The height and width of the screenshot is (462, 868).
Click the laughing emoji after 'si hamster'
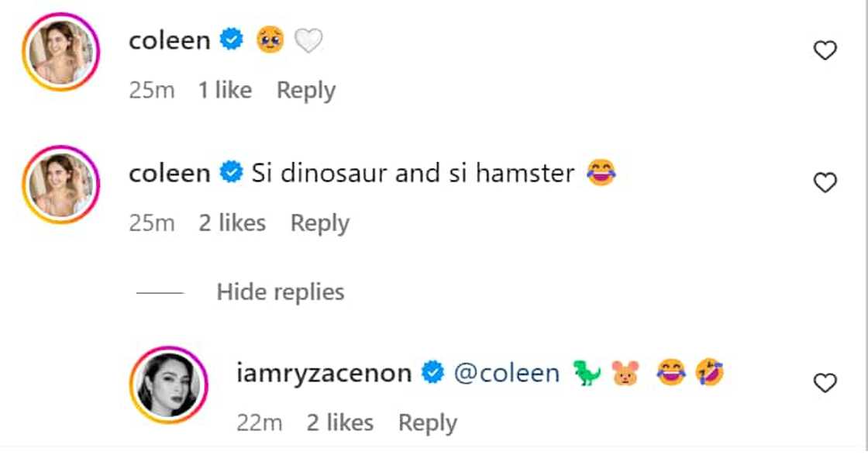click(602, 172)
